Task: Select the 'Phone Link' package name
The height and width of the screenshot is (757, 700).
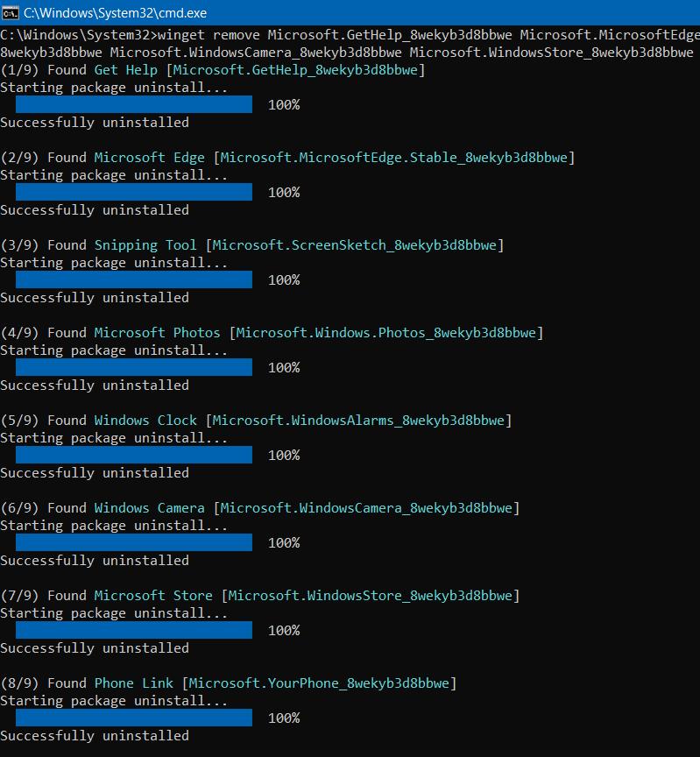Action: pyautogui.click(x=134, y=683)
